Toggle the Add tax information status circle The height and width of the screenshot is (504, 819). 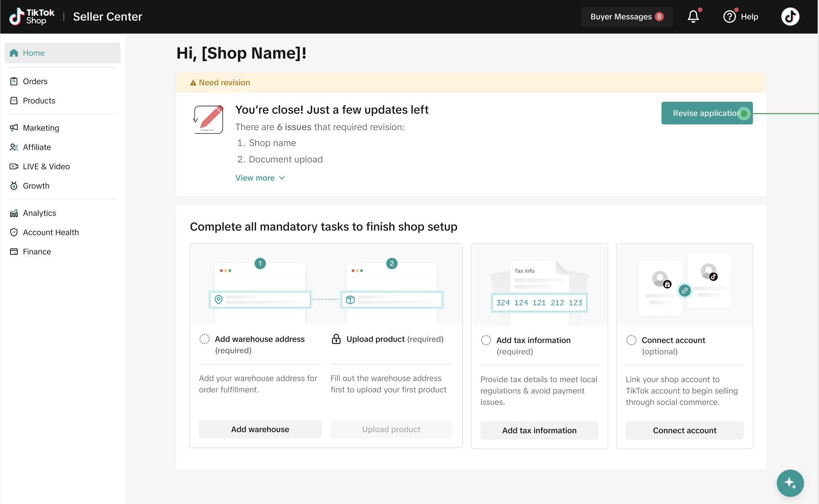[486, 340]
